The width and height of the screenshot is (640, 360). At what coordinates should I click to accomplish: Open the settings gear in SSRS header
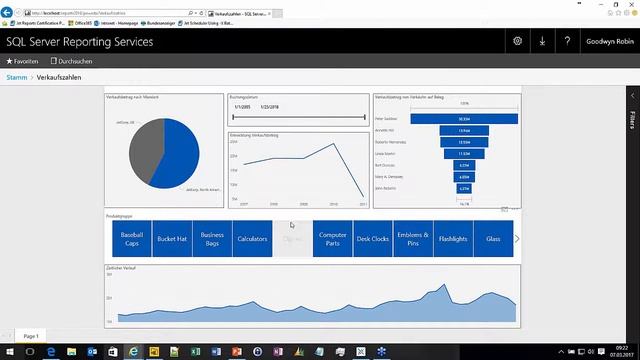(x=518, y=41)
